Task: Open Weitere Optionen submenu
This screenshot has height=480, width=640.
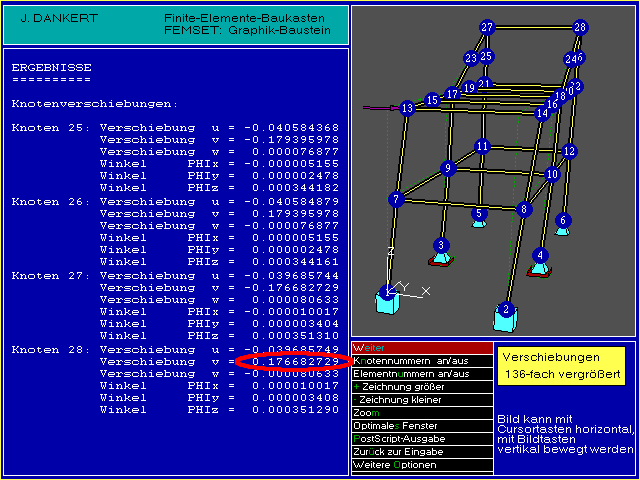Action: coord(423,465)
